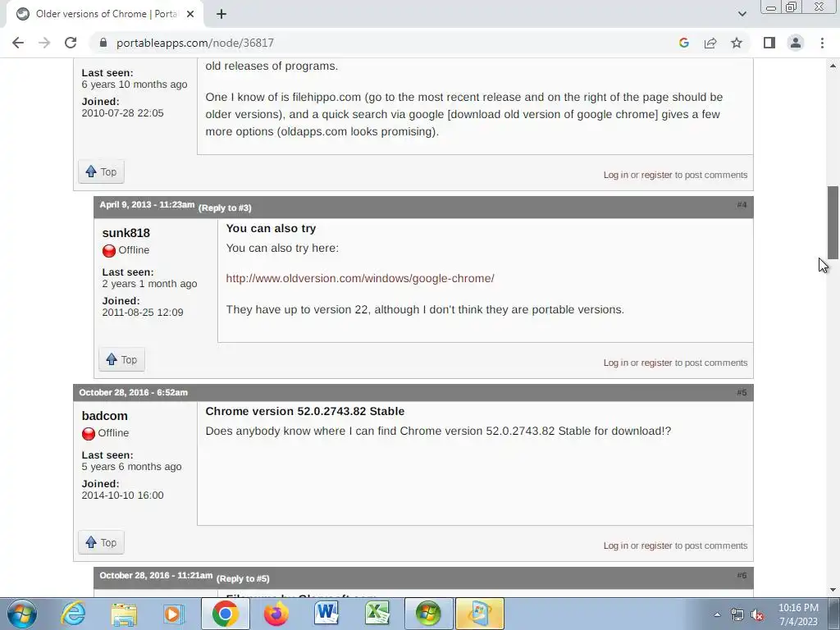Open Google search side icon in address bar

click(683, 43)
